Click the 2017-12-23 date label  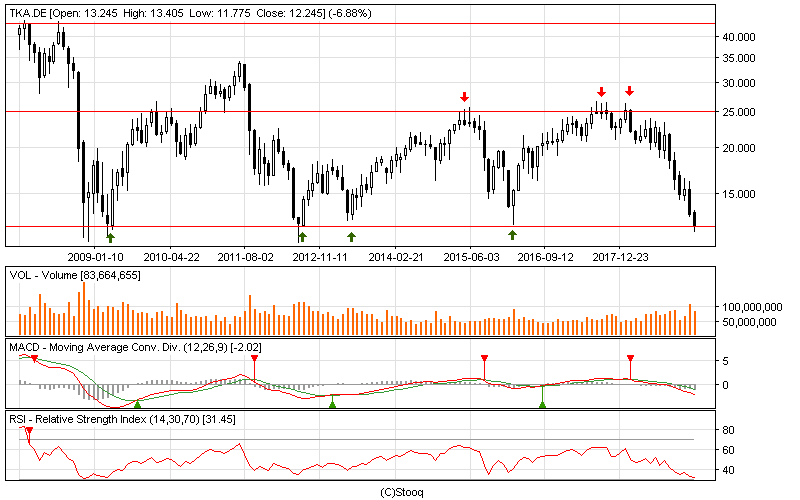pyautogui.click(x=620, y=257)
